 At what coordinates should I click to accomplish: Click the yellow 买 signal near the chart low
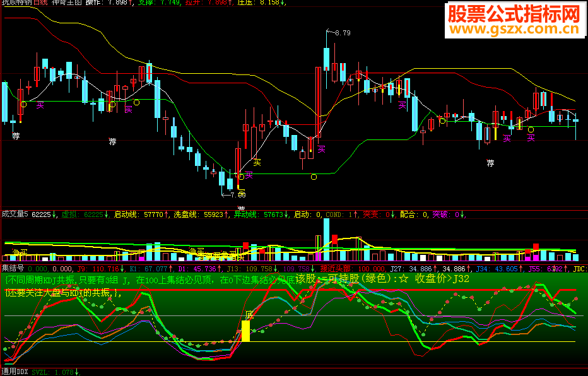coord(257,163)
